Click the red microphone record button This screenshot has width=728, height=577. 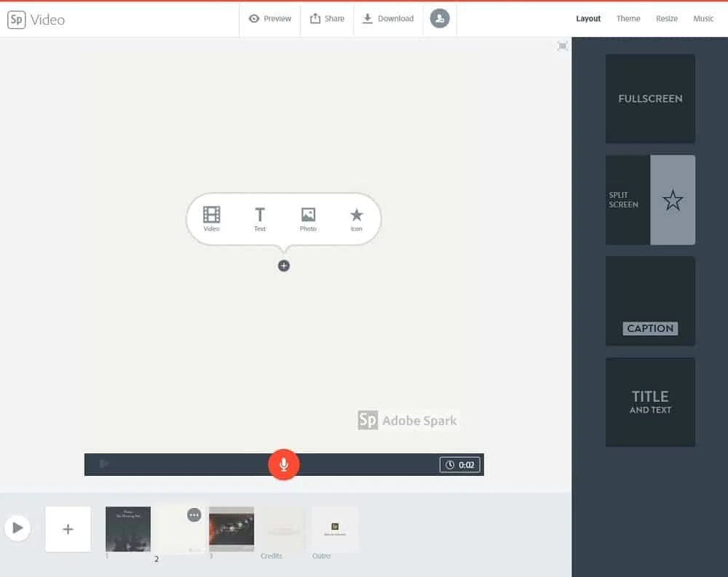(284, 464)
